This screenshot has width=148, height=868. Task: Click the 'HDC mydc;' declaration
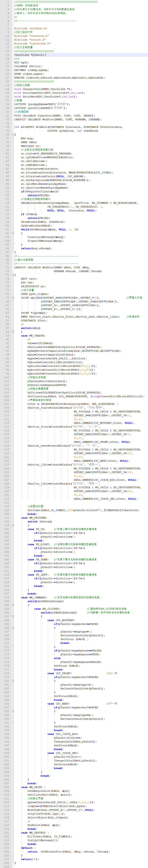point(22,62)
